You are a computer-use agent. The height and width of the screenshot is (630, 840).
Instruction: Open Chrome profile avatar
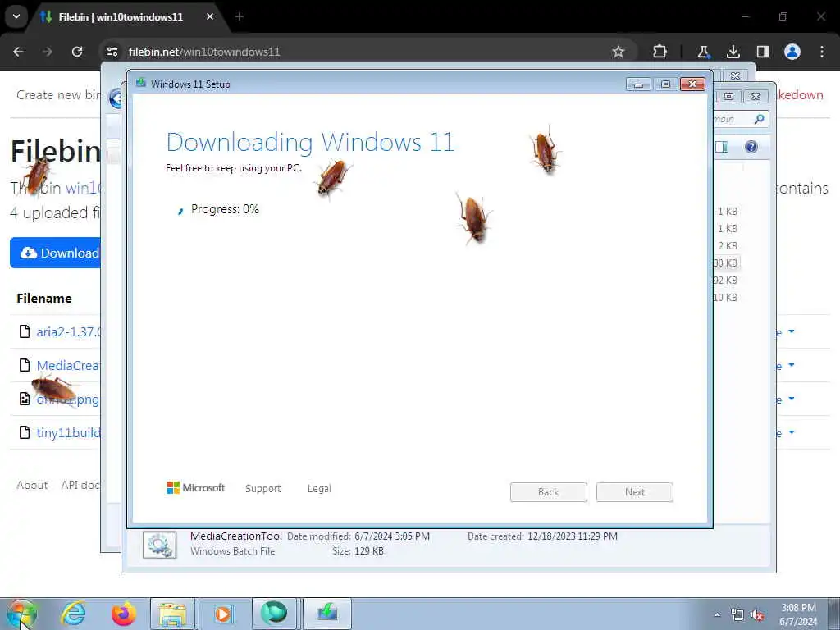click(x=792, y=52)
